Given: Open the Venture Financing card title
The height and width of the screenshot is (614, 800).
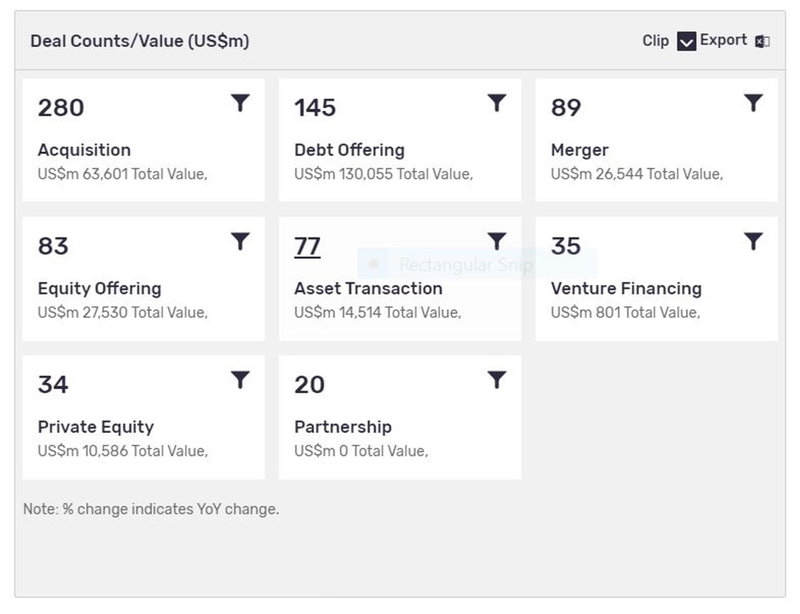Looking at the screenshot, I should coord(627,288).
